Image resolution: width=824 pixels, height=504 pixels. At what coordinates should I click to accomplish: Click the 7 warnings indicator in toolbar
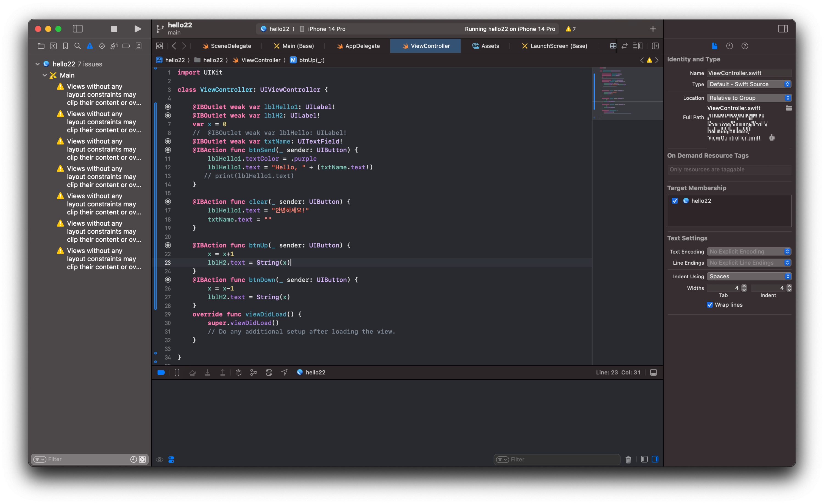[x=570, y=29]
